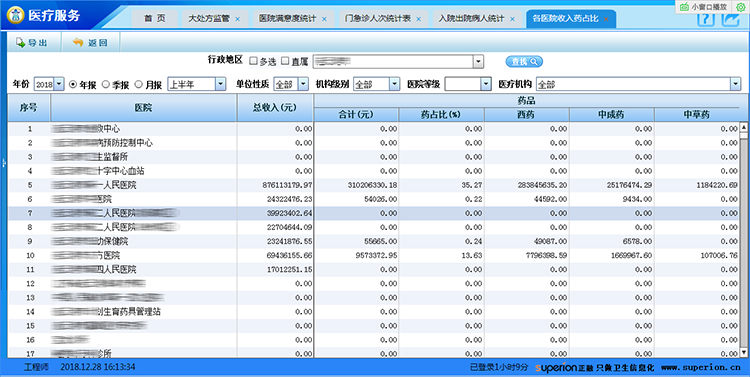
Task: Select row 7 with income 39923402.64
Action: 373,213
